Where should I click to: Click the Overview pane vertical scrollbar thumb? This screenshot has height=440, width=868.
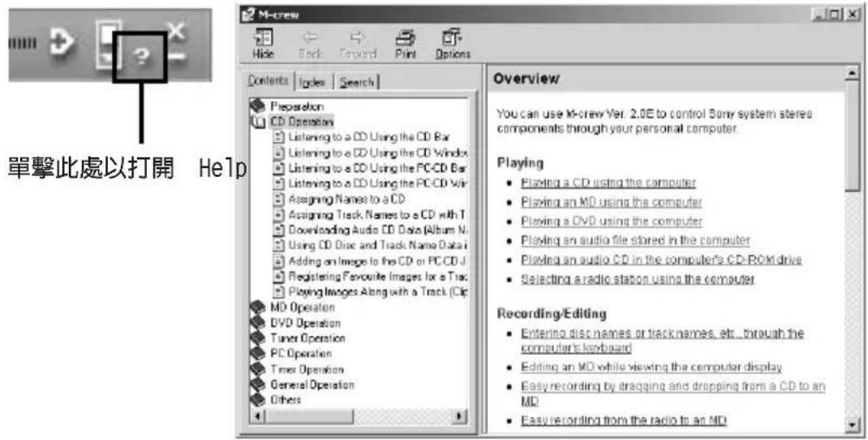click(853, 135)
